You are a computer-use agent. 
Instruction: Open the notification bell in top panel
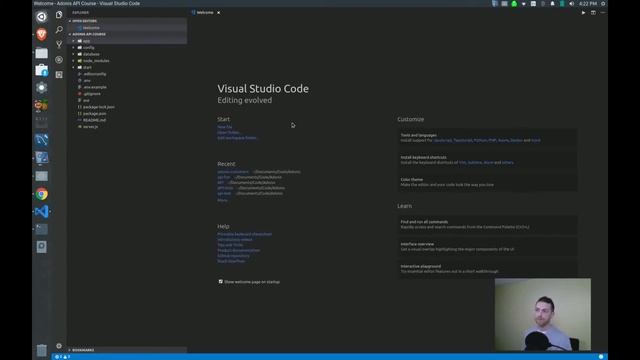553,3
